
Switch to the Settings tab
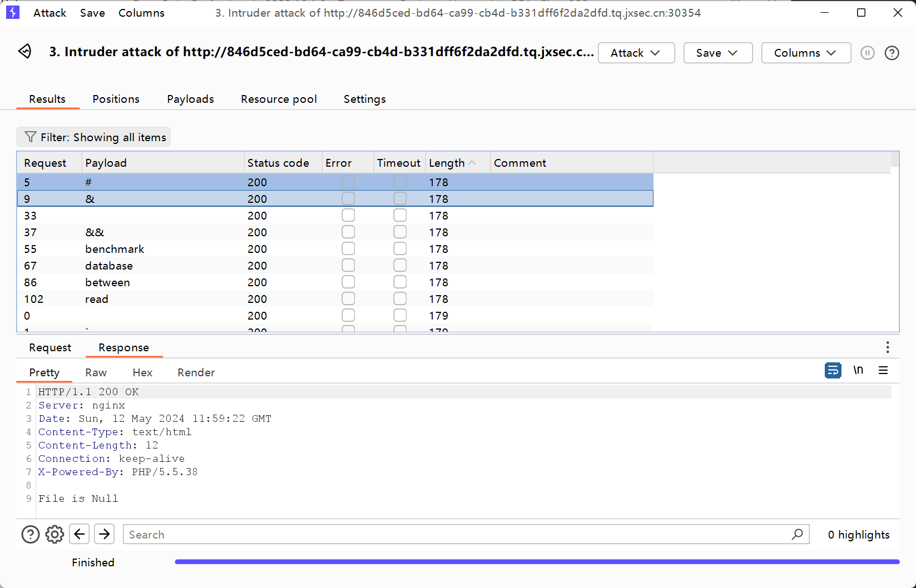pos(364,99)
